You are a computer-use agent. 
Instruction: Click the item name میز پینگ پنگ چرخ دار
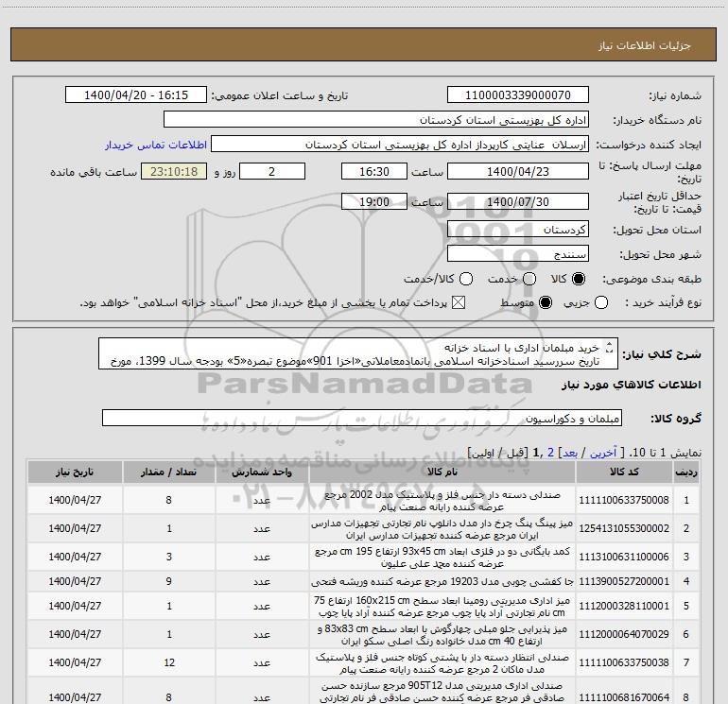click(x=442, y=529)
